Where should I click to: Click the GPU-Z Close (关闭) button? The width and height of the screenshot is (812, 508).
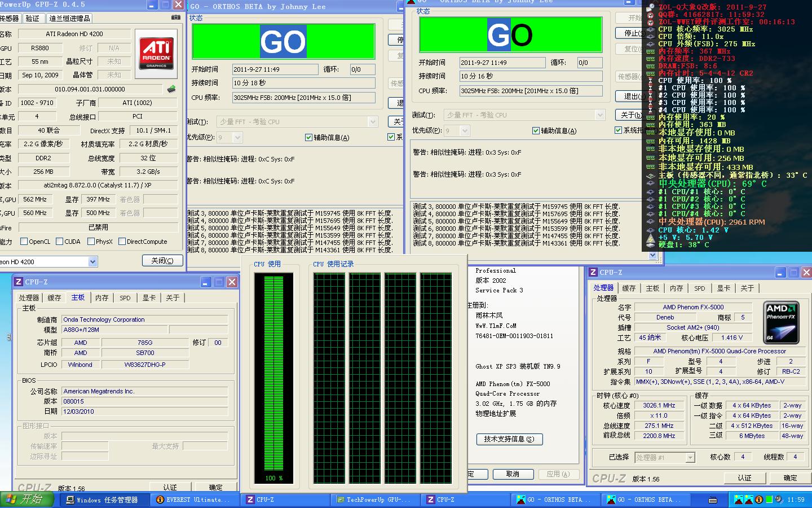[x=162, y=261]
